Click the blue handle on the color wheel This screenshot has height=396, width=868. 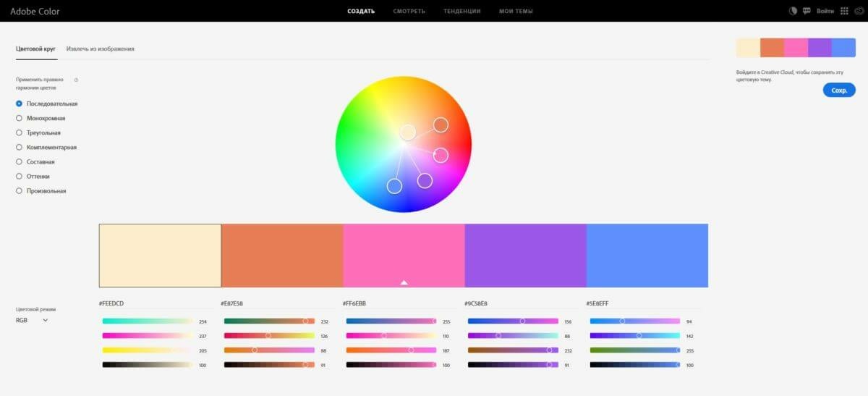pos(394,186)
